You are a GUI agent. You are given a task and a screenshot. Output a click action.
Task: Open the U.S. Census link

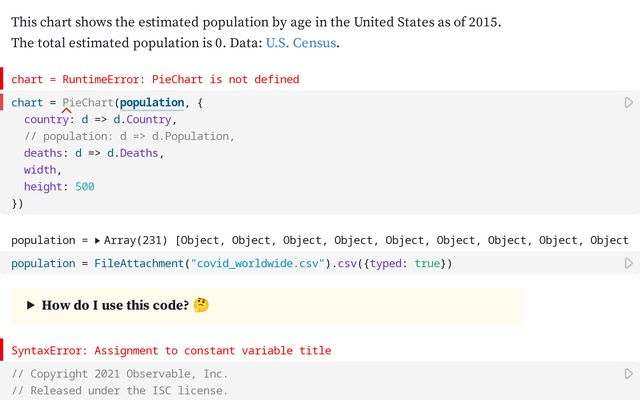pos(302,43)
